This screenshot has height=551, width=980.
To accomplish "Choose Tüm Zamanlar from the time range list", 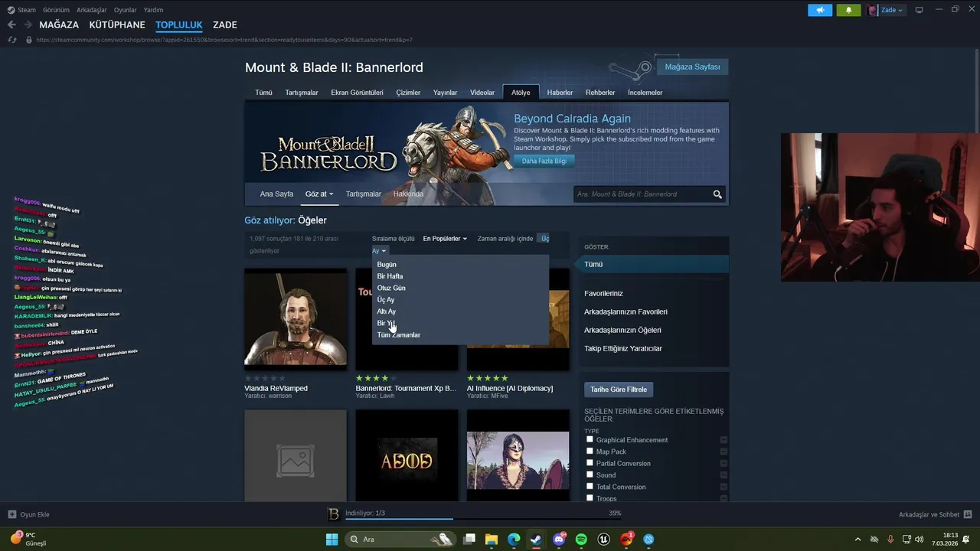I will click(x=399, y=335).
